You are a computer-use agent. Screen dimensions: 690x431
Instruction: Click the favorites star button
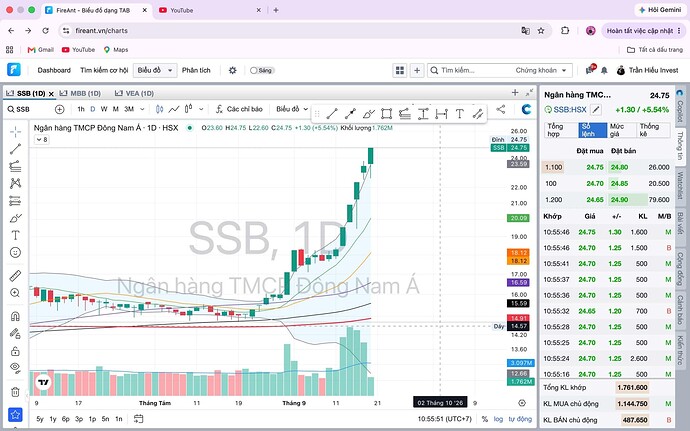15,414
